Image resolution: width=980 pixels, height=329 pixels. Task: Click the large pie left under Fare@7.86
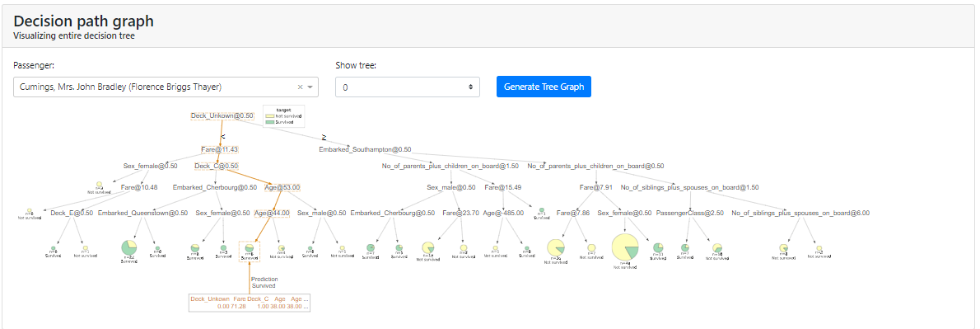[556, 247]
